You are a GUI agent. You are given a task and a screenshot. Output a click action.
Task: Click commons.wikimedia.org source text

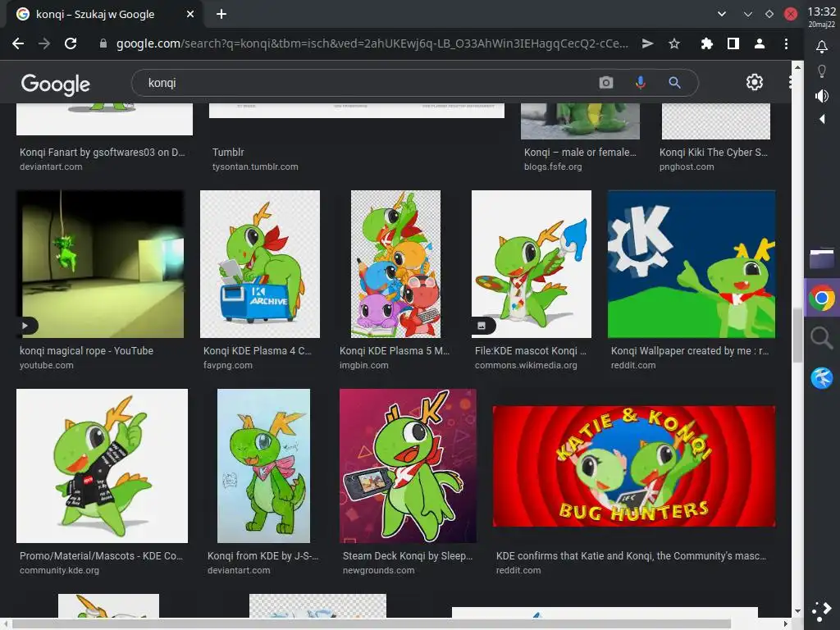(x=526, y=365)
